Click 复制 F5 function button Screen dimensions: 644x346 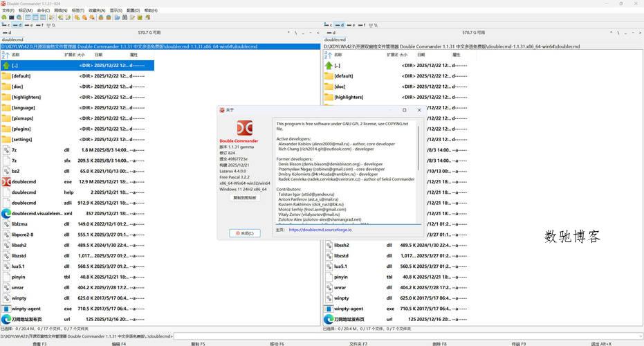(x=198, y=343)
